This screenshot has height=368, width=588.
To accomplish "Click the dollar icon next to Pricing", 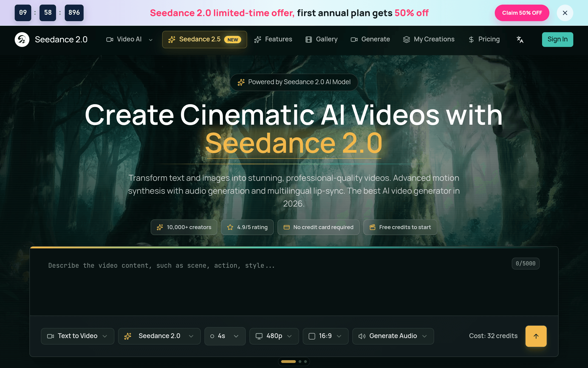I will (x=471, y=39).
